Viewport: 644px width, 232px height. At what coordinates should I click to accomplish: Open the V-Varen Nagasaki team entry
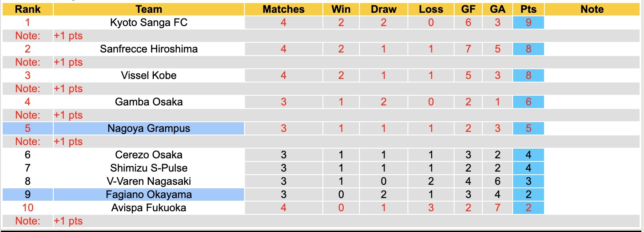point(149,181)
